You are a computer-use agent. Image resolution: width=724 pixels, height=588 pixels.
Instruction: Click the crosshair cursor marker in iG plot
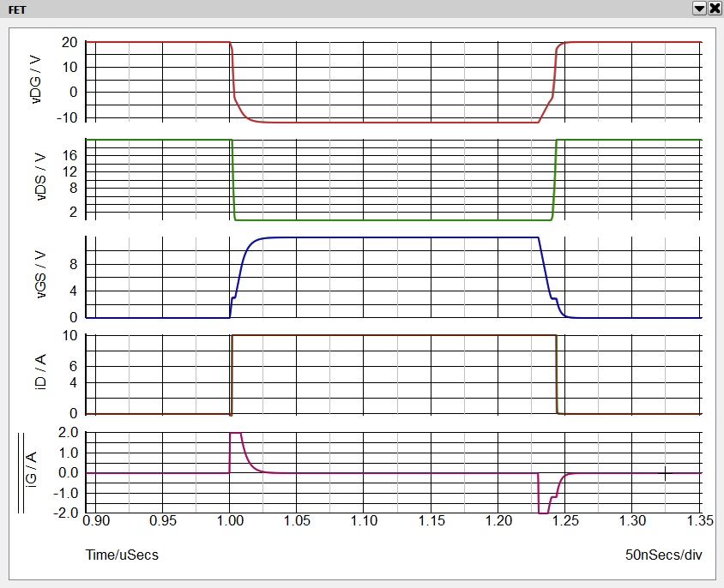point(665,473)
